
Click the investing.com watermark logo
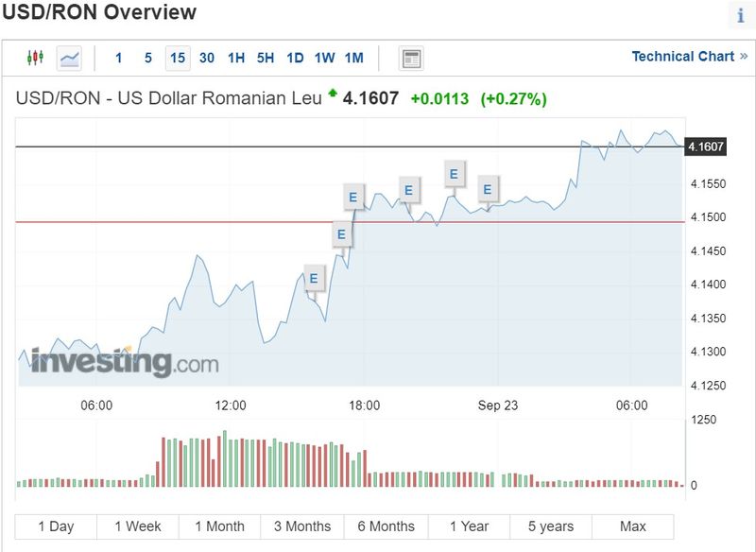click(125, 362)
